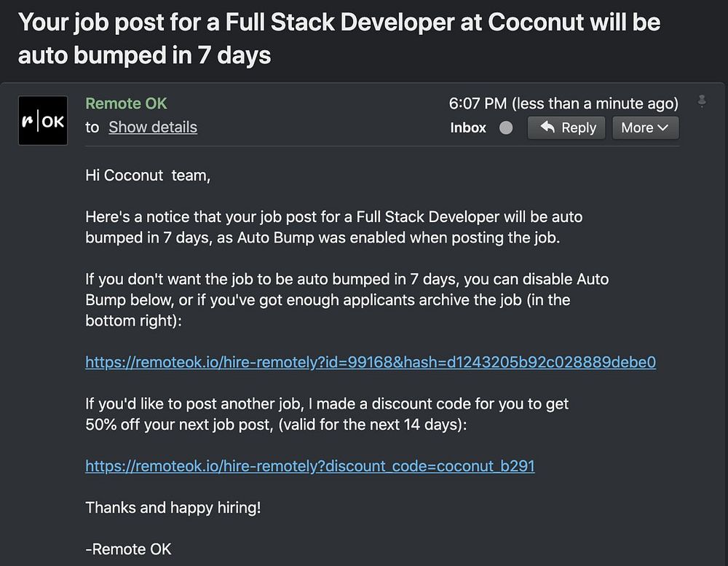This screenshot has height=566, width=728.
Task: Click the "Hi Coconut team" greeting line
Action: (x=148, y=176)
